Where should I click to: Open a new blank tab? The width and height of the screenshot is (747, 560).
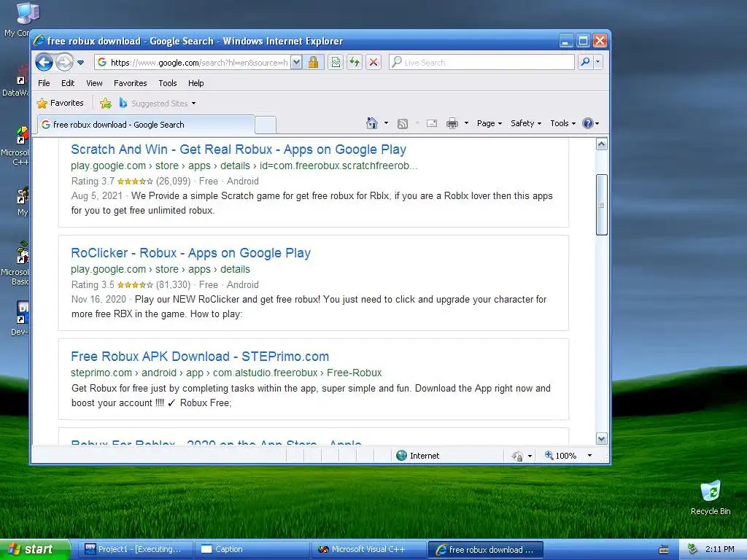266,125
